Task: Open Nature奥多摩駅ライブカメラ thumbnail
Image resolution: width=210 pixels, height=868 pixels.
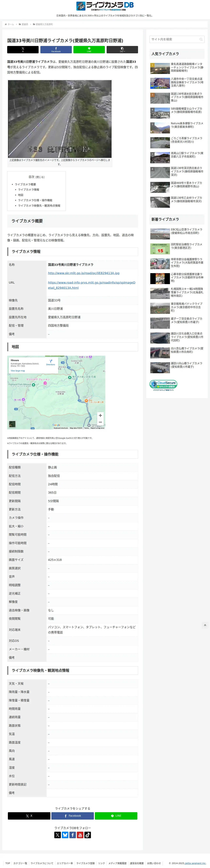Action: tap(160, 128)
